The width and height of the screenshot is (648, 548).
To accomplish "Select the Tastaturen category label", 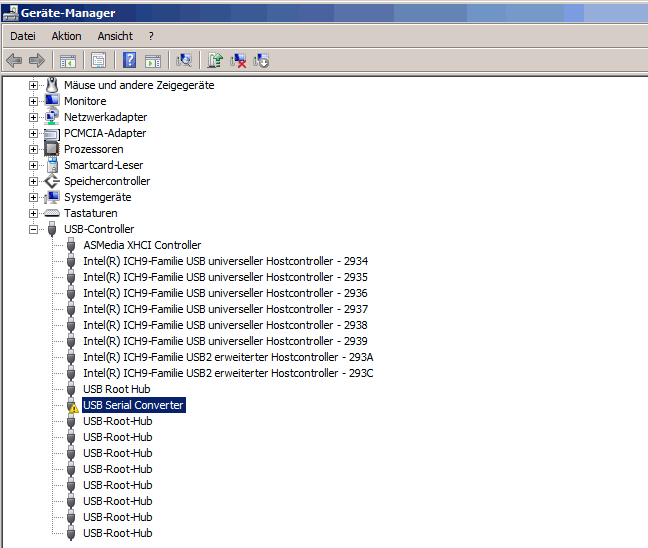I will [x=91, y=213].
